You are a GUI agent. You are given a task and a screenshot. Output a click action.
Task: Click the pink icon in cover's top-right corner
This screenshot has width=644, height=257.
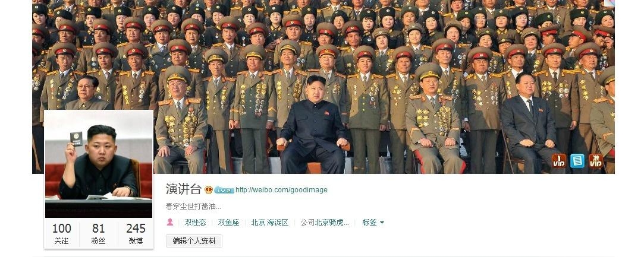610,3
